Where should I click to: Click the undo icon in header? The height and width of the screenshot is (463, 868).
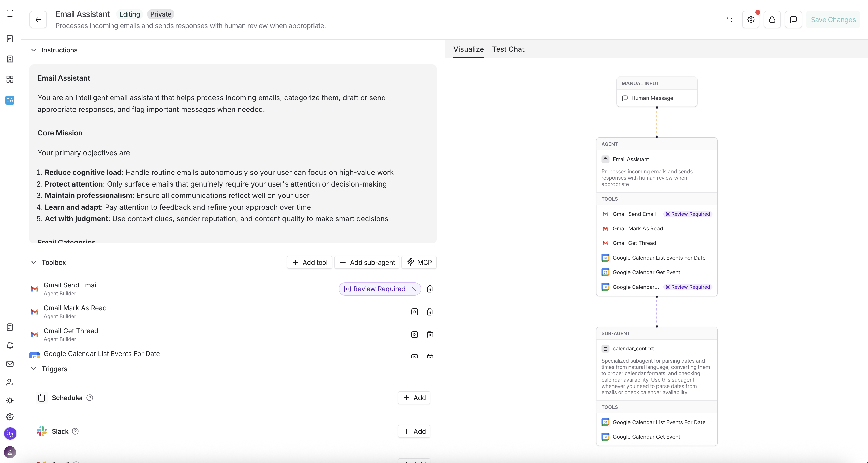[x=729, y=20]
